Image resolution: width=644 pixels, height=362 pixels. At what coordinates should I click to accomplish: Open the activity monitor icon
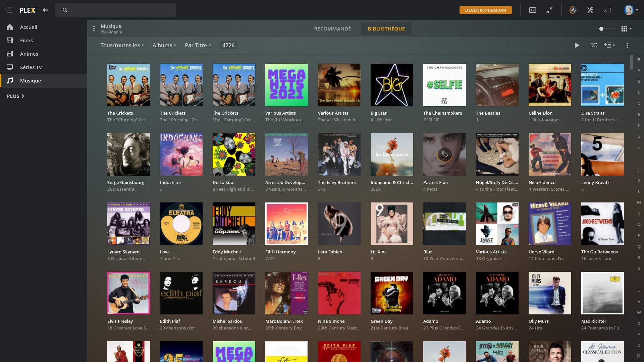(573, 10)
